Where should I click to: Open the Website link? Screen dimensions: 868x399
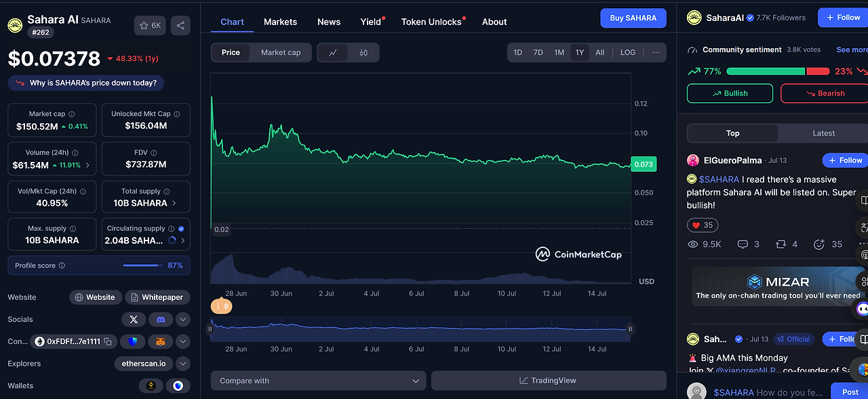coord(95,297)
